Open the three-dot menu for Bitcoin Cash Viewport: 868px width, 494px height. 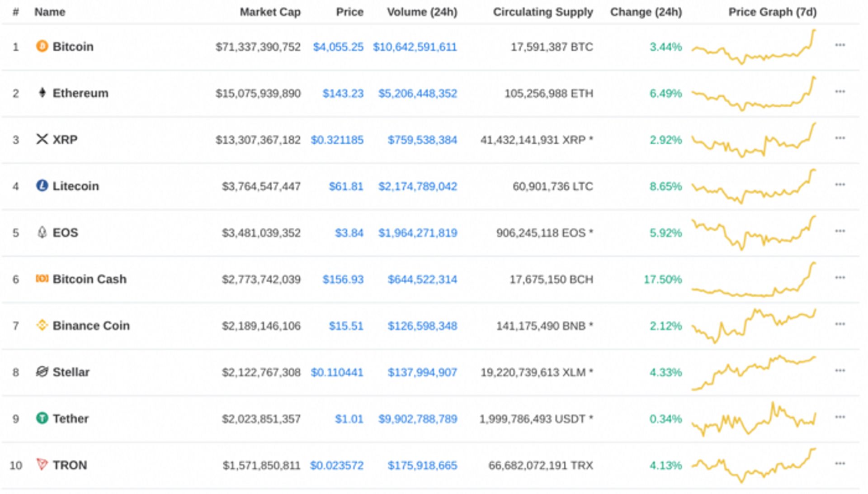pos(840,278)
